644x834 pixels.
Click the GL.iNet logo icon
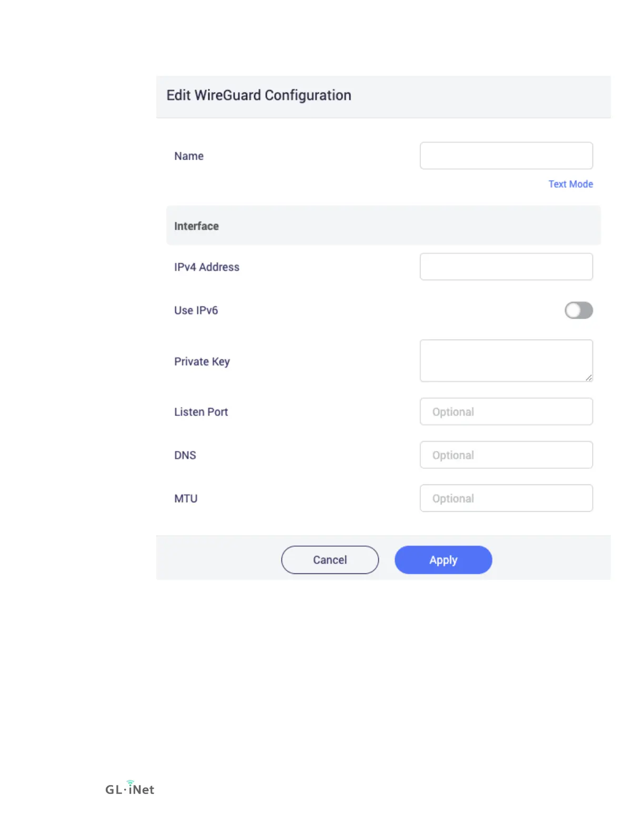click(129, 788)
